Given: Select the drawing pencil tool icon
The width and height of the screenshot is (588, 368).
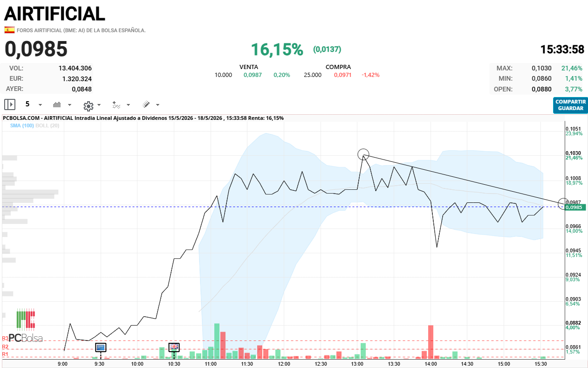Looking at the screenshot, I should pyautogui.click(x=146, y=105).
